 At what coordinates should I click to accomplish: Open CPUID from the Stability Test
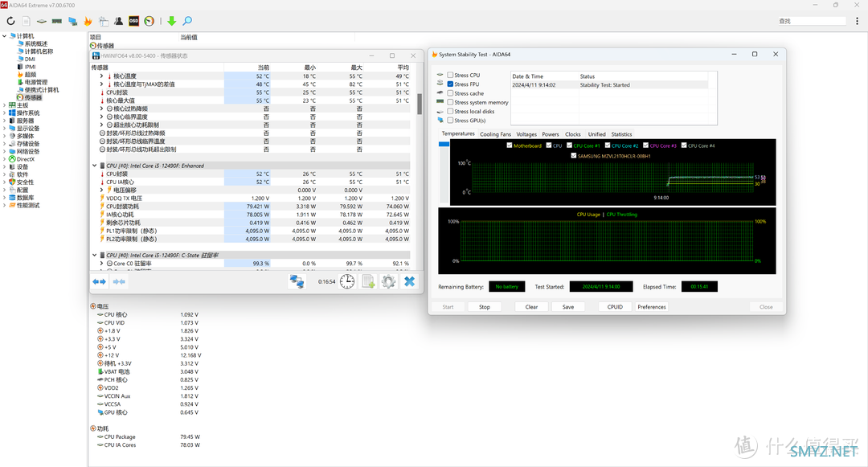[615, 307]
